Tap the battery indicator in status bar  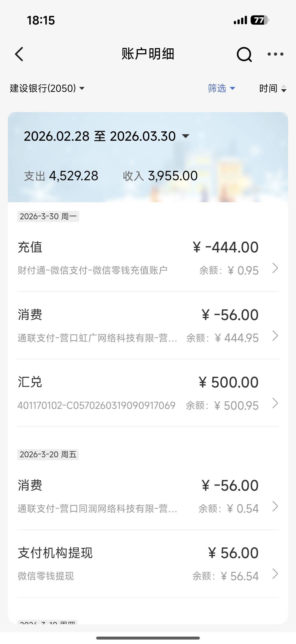[259, 20]
